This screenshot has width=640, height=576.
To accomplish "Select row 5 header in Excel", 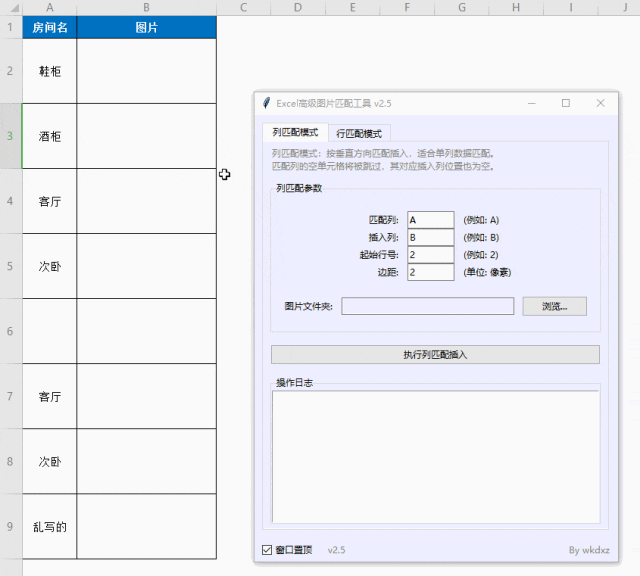I will (11, 266).
